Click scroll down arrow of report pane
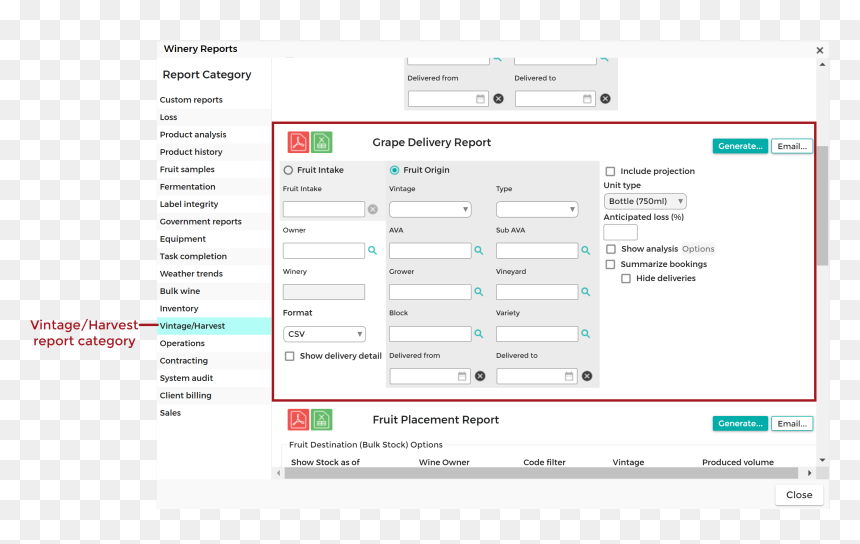Image resolution: width=860 pixels, height=544 pixels. 822,460
